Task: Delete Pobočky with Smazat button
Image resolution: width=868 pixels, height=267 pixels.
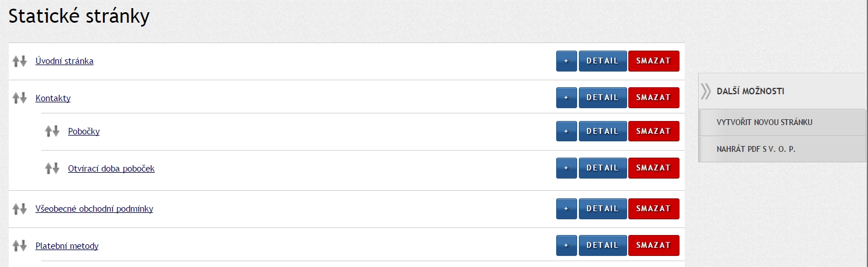Action: tap(653, 131)
